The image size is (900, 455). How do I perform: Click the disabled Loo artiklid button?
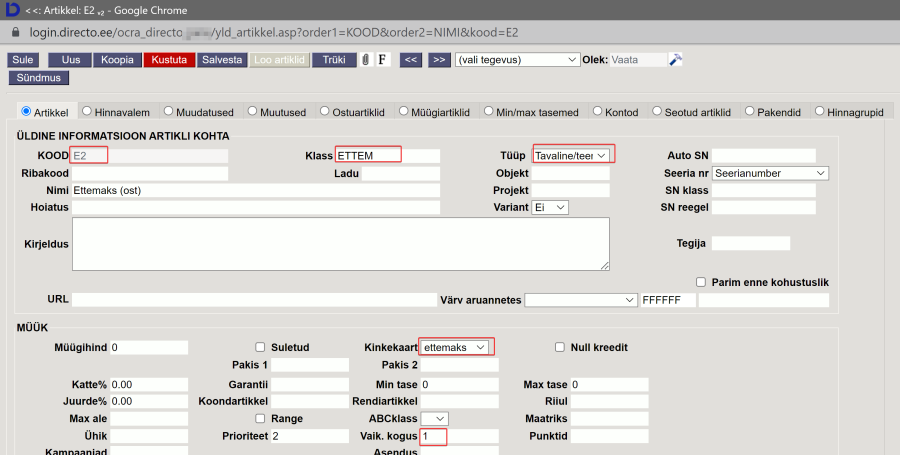[x=280, y=60]
